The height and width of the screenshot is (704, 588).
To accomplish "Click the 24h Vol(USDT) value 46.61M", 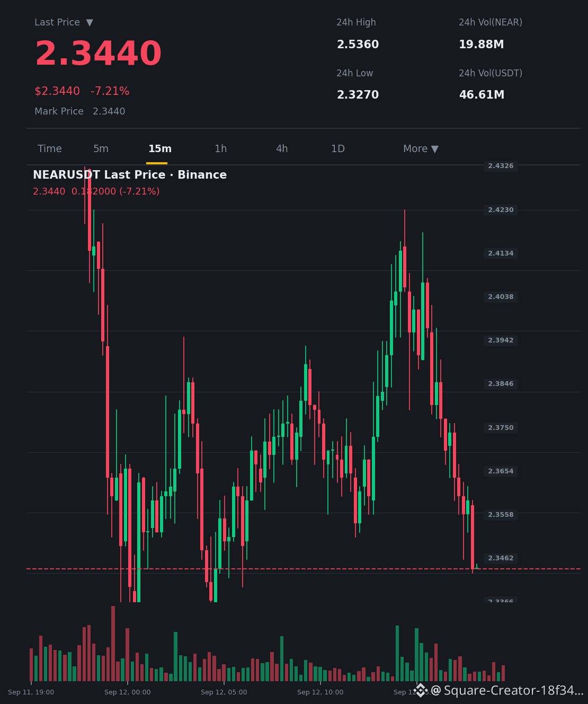I will pos(482,95).
